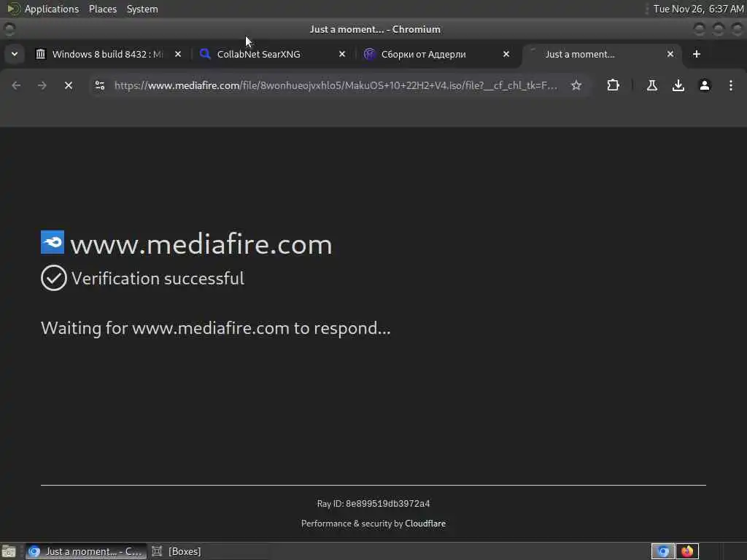This screenshot has width=747, height=560.
Task: View site information icon in address bar
Action: pyautogui.click(x=100, y=85)
